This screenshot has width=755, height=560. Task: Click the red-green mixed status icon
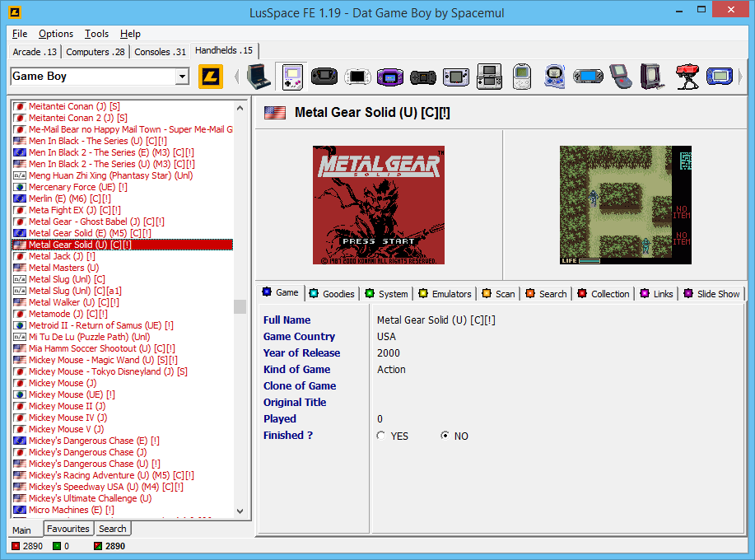(x=98, y=546)
